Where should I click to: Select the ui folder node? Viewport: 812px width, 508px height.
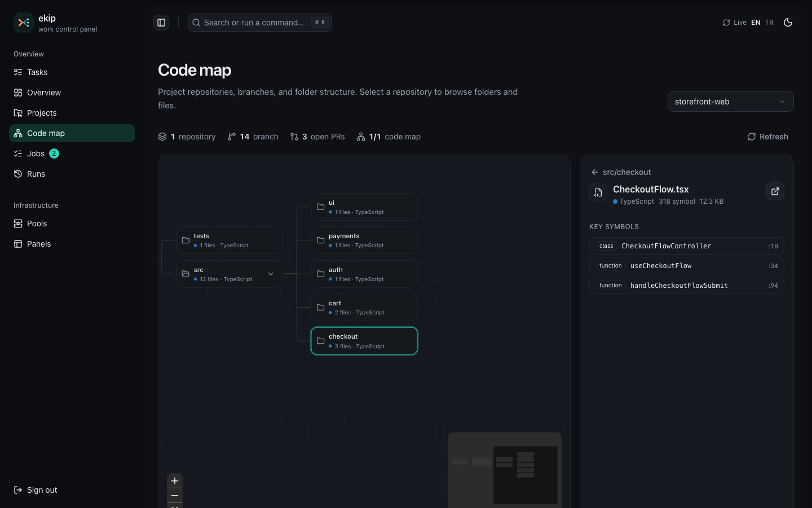[x=364, y=207]
